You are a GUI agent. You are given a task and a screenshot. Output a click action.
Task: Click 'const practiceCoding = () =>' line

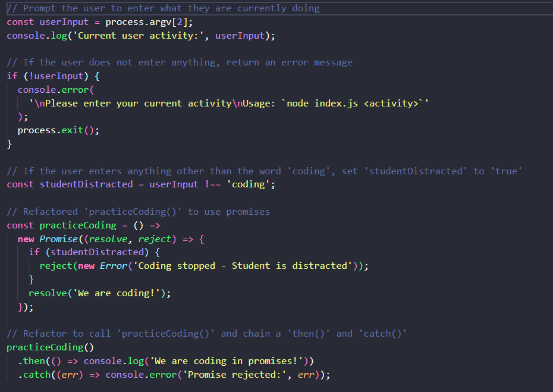84,225
